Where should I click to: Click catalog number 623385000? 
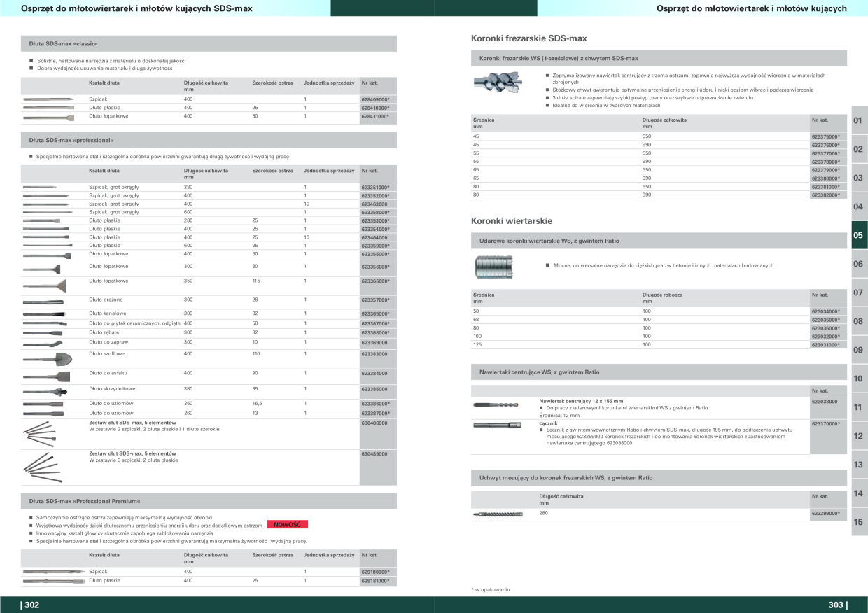click(x=374, y=390)
